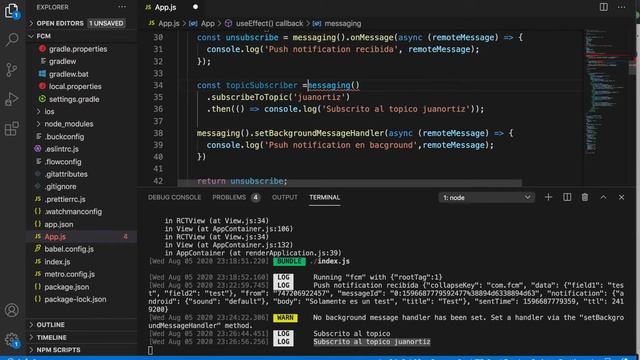Click the package.json braces icon

[38, 287]
